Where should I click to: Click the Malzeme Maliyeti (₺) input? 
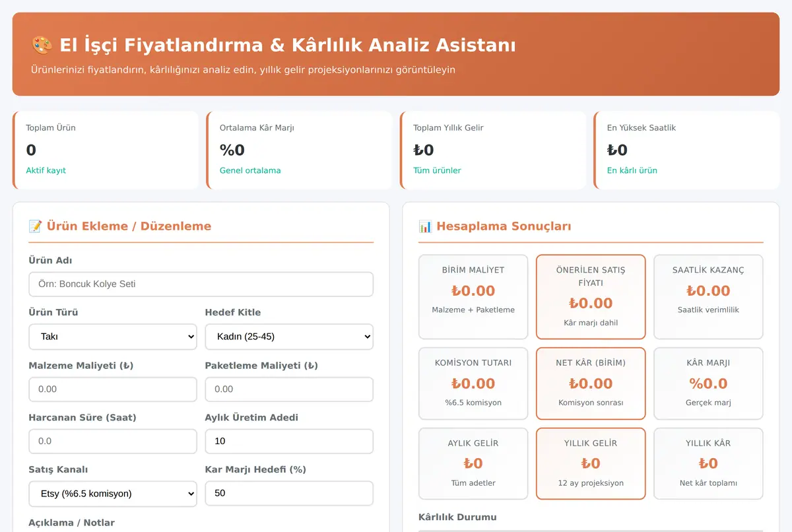(x=113, y=389)
